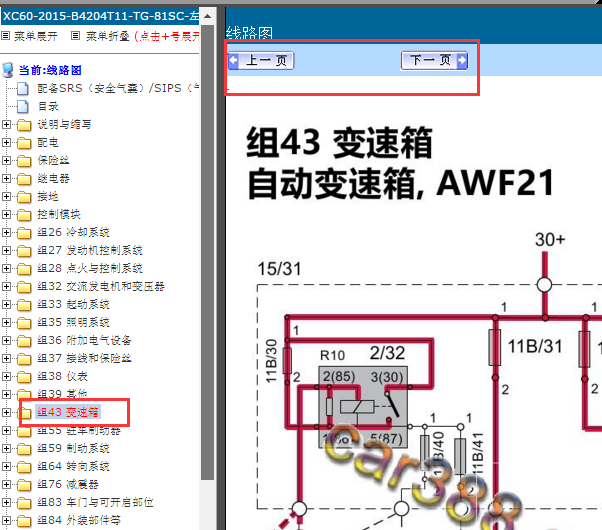This screenshot has height=530, width=602.
Task: Expand 组35 照明系统 folder
Action: click(6, 322)
